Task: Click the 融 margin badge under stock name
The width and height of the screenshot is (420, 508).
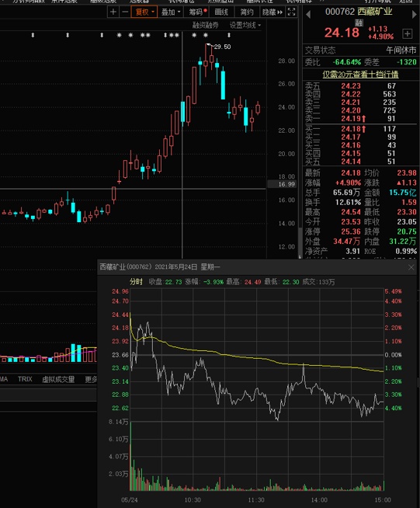Action: point(359,23)
